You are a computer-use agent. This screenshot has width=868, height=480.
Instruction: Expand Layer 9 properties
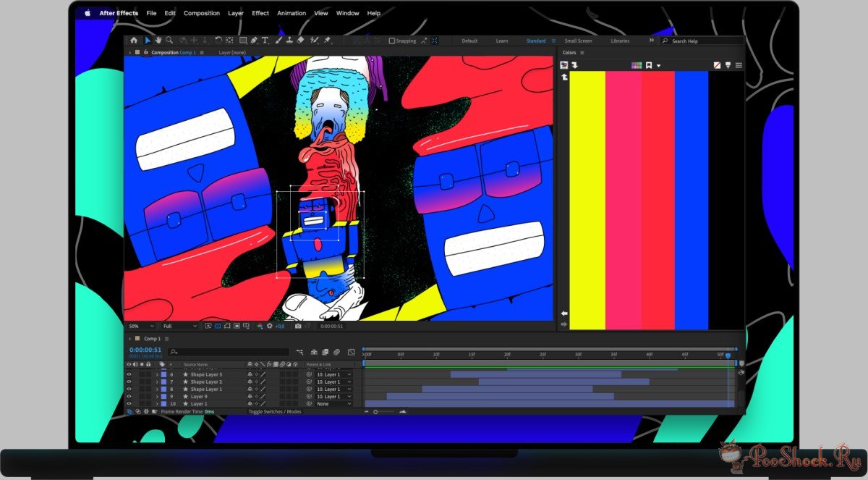click(157, 397)
